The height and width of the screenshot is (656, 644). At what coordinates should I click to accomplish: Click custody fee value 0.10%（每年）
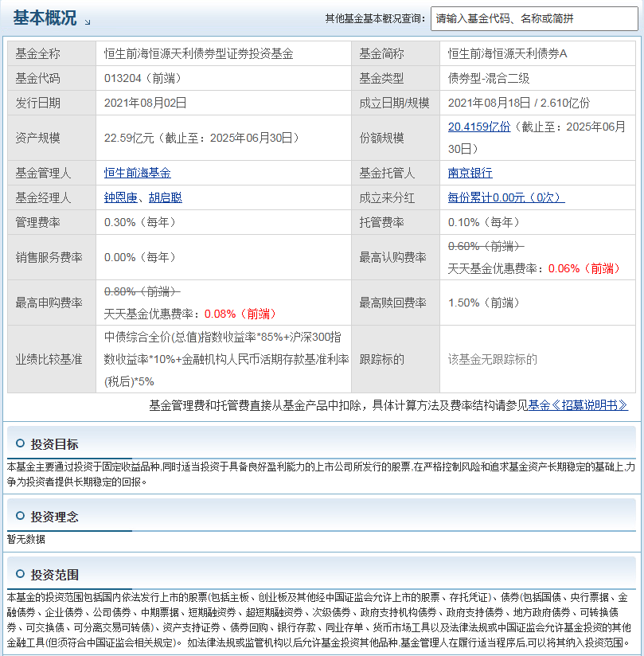point(483,222)
